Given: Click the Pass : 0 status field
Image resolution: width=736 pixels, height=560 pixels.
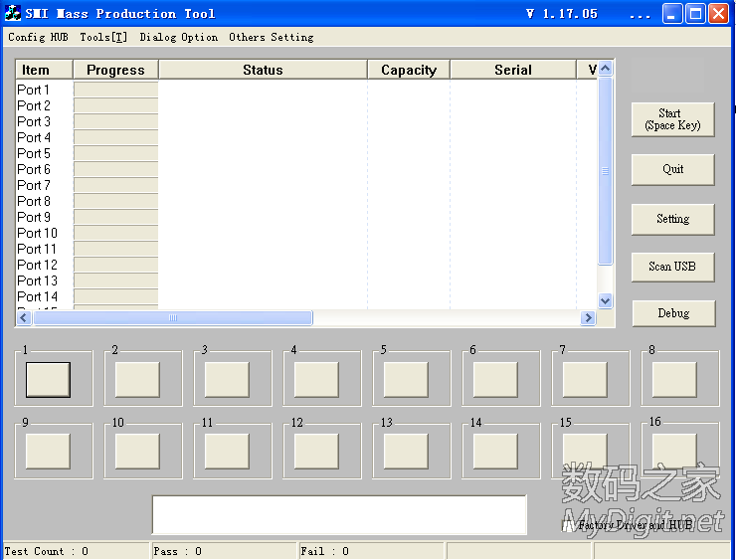Looking at the screenshot, I should point(225,552).
